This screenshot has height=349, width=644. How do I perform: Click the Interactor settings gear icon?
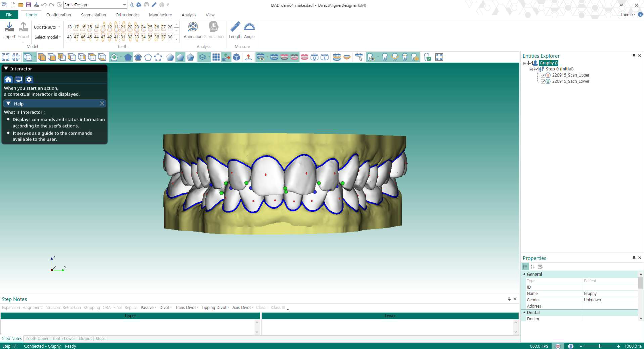click(29, 79)
